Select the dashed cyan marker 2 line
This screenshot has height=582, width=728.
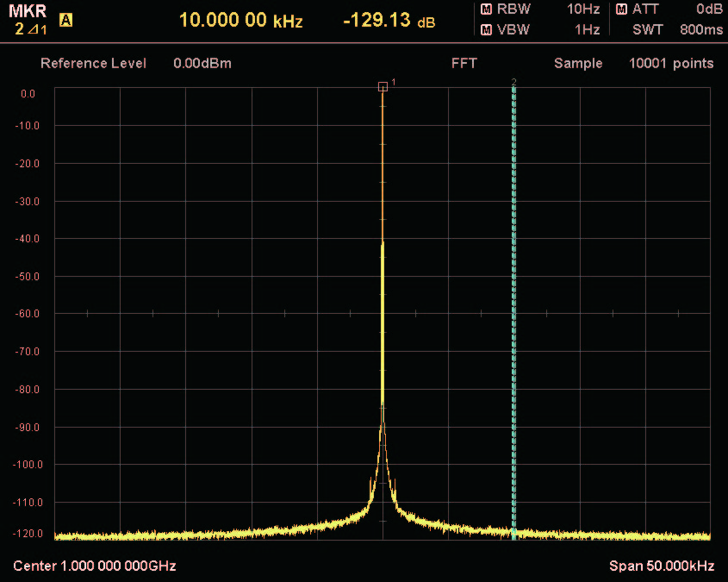click(513, 310)
